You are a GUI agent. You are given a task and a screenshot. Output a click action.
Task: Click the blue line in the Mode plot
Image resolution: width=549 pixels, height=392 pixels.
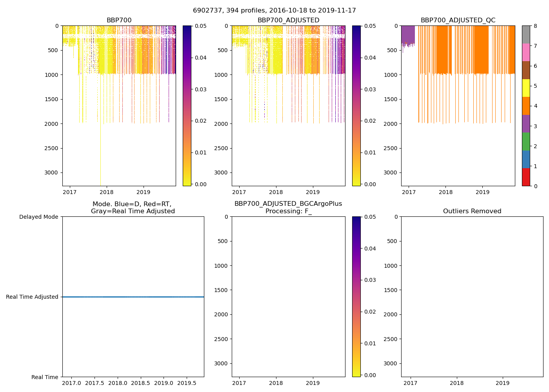tap(133, 297)
